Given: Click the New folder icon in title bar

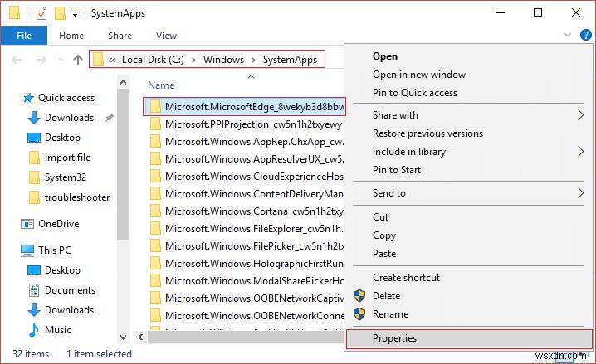Looking at the screenshot, I should (x=58, y=14).
